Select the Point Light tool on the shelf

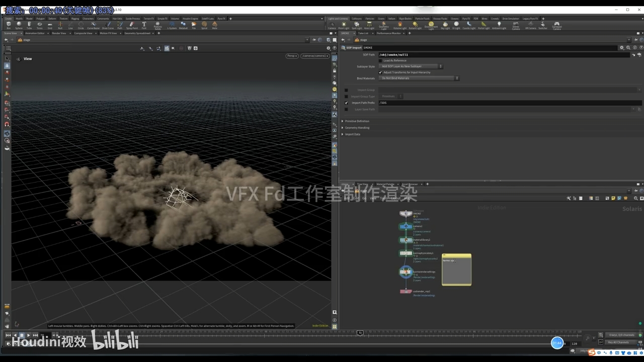[344, 24]
